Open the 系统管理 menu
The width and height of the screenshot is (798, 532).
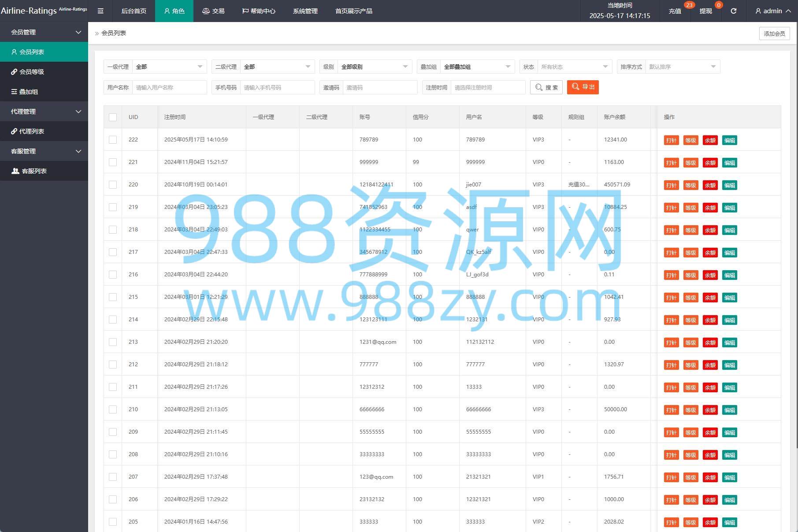tap(305, 11)
